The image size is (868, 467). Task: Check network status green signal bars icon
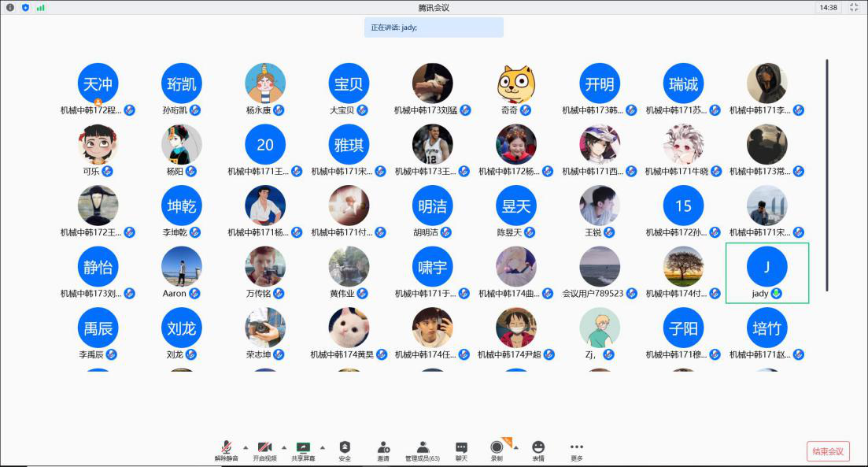point(40,7)
